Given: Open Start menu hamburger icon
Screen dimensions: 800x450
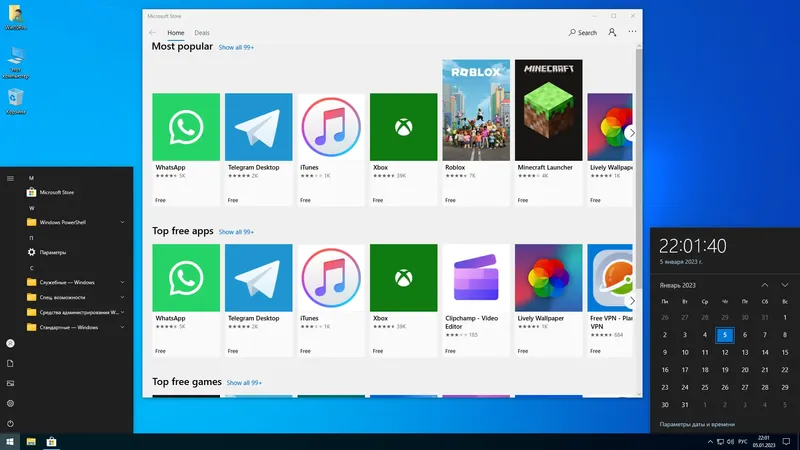Looking at the screenshot, I should 10,179.
